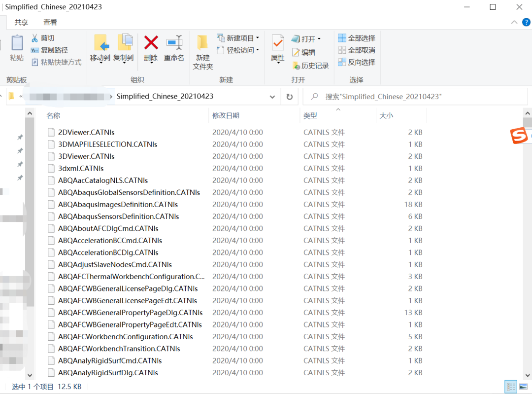Click the Copy to (复制到) icon
532x394 pixels.
[124, 43]
